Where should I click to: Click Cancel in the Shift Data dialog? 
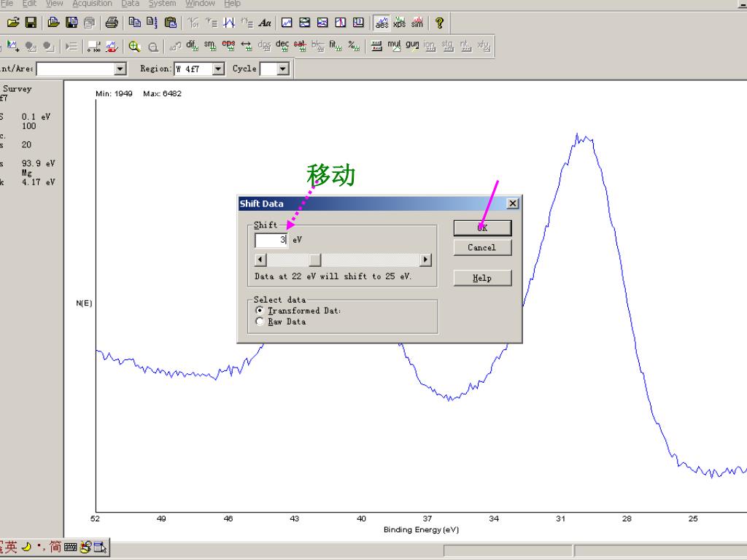click(x=483, y=248)
